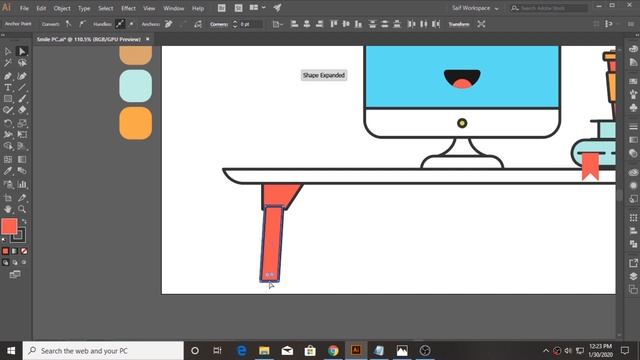The width and height of the screenshot is (640, 360).
Task: Open the Effect menu
Action: pos(128,8)
